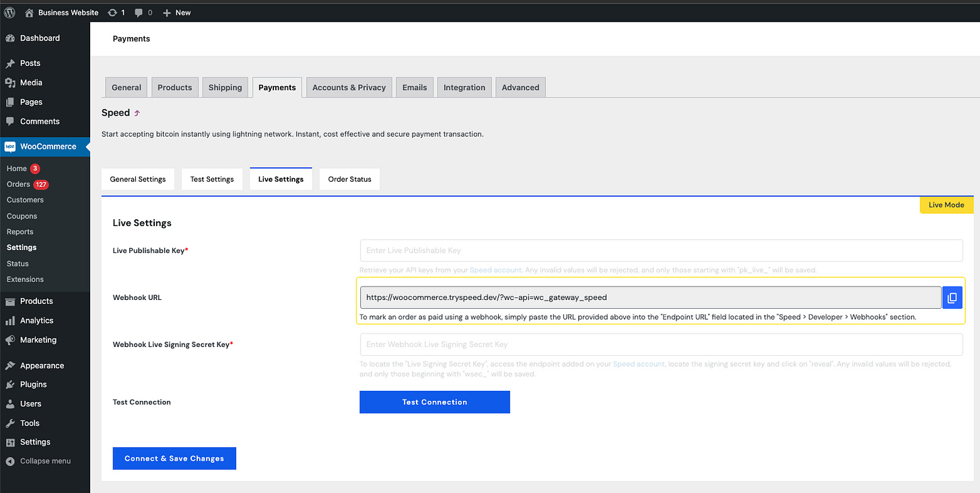
Task: Focus the Live Publishable Key field
Action: [x=661, y=250]
